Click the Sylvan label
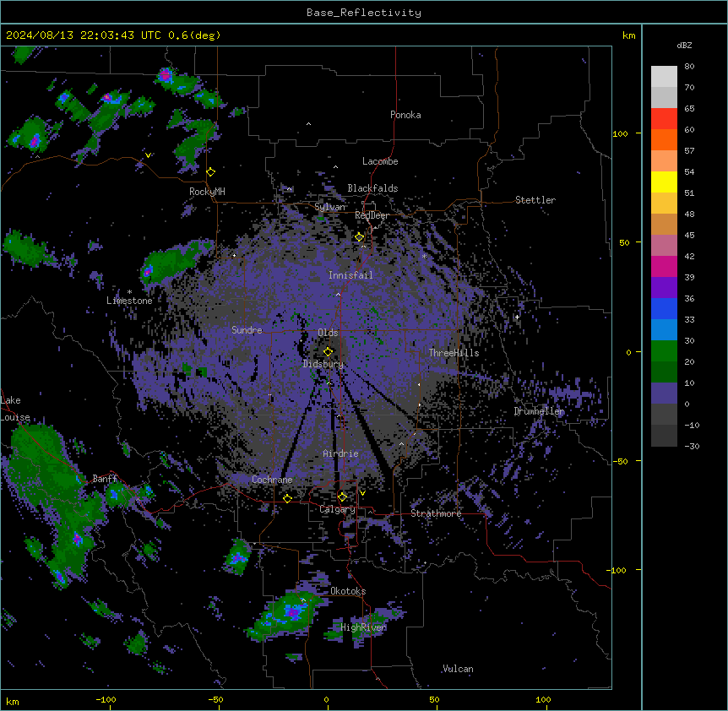The height and width of the screenshot is (711, 728). (x=329, y=207)
